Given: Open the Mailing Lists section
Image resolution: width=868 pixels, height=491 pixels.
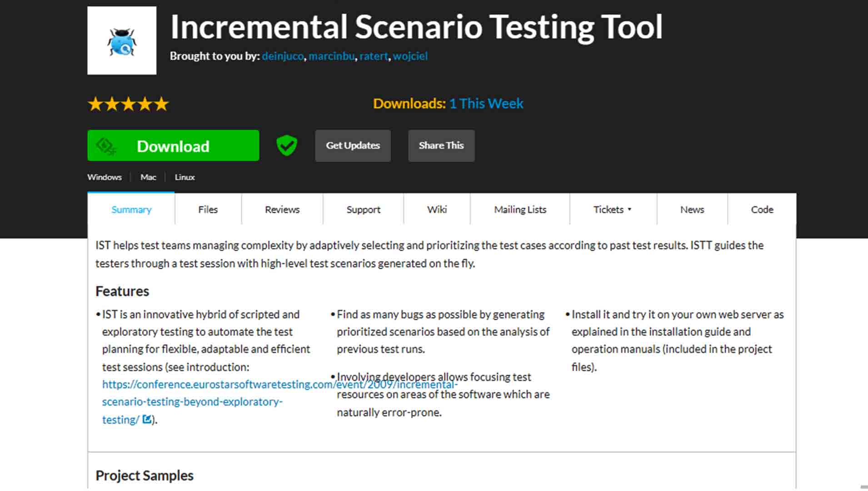Looking at the screenshot, I should point(519,210).
